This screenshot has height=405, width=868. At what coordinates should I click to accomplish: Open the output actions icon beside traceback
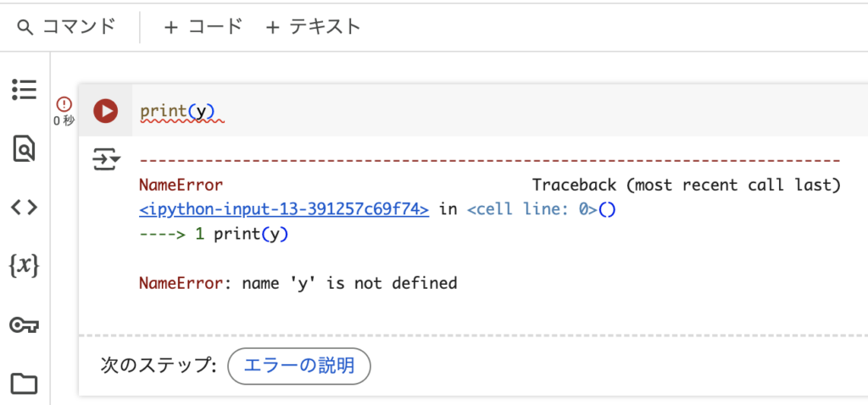tap(106, 159)
